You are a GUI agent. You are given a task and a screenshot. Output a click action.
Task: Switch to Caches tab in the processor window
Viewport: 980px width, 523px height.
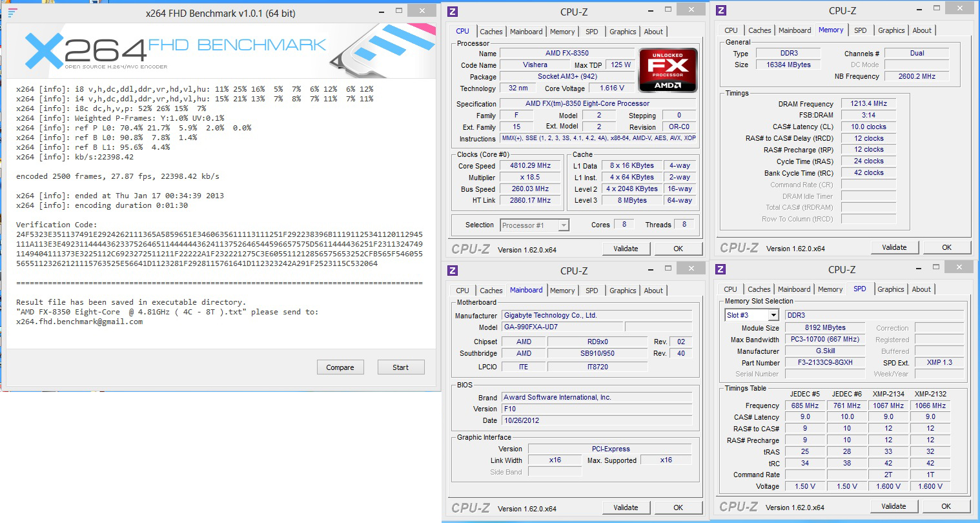point(491,32)
